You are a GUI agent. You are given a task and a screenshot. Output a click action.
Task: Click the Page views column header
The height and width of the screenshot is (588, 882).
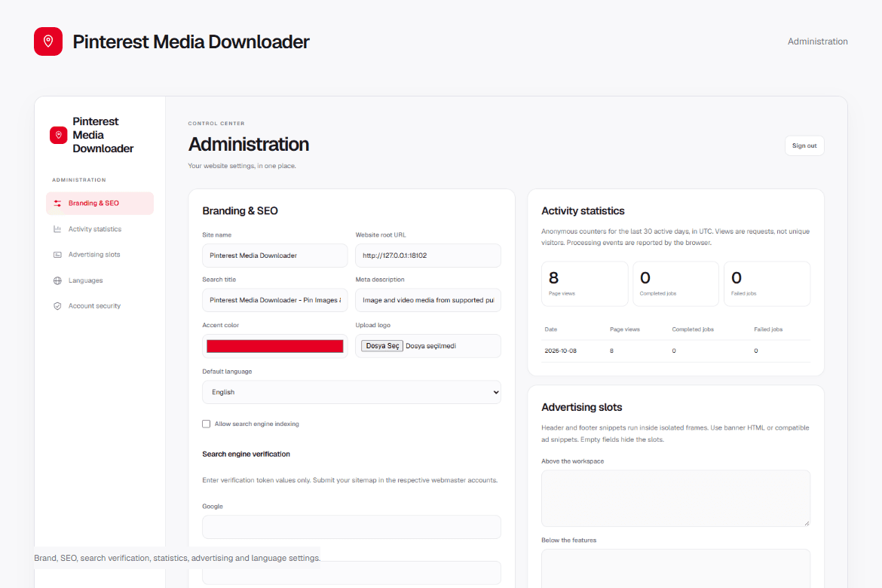pos(624,329)
